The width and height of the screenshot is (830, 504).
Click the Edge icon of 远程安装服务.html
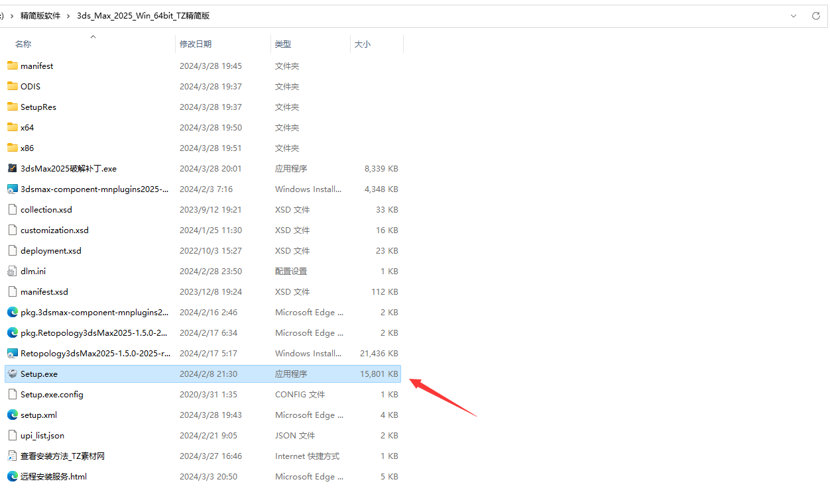tap(12, 476)
